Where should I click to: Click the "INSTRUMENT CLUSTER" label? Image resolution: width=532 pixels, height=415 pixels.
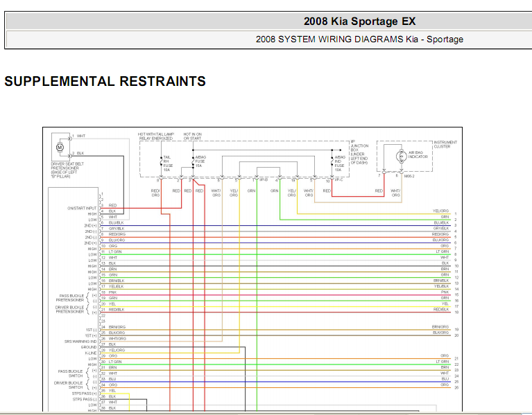tap(445, 144)
